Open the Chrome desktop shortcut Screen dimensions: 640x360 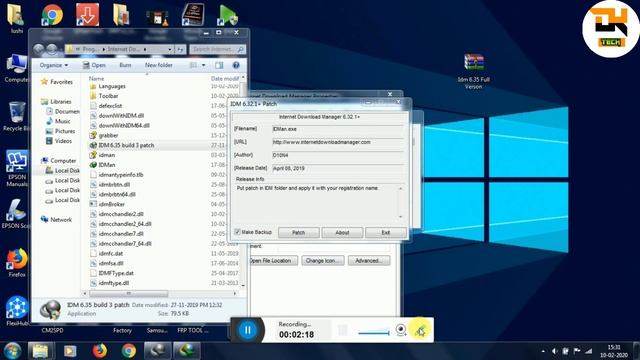click(x=52, y=16)
